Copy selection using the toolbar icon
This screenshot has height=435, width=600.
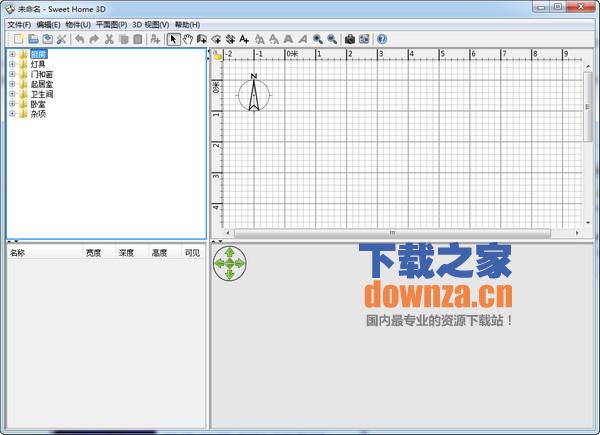(x=124, y=39)
